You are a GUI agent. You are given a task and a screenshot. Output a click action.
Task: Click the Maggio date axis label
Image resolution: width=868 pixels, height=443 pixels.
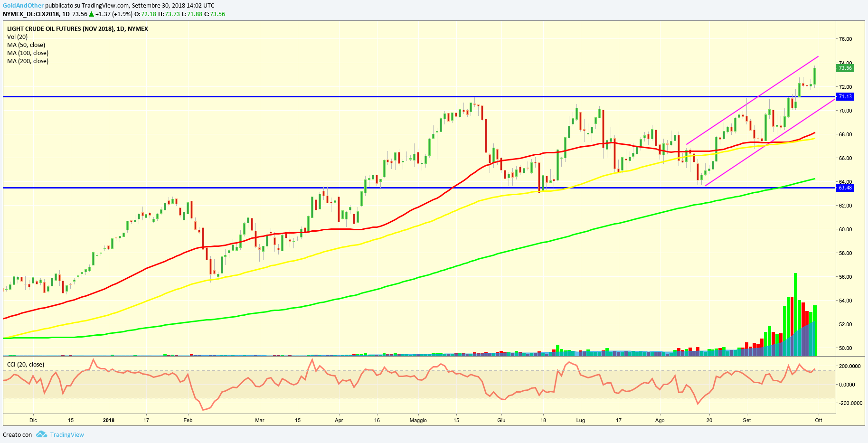point(418,420)
